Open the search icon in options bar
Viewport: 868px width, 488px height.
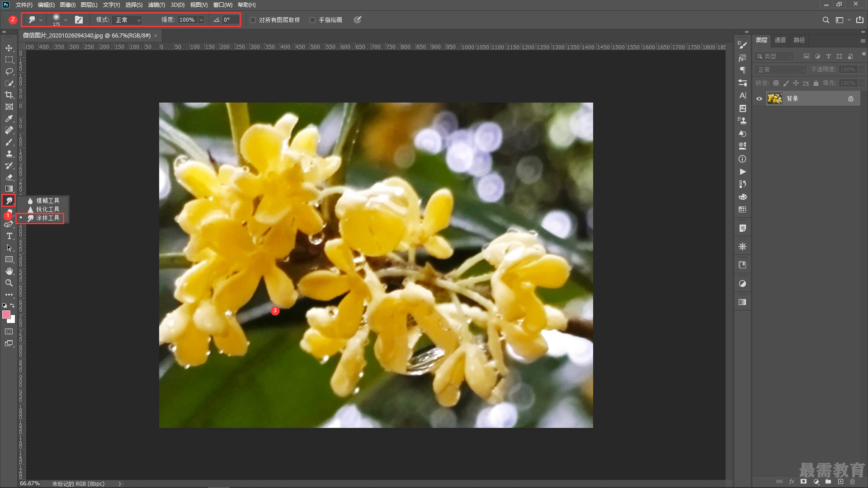[826, 20]
